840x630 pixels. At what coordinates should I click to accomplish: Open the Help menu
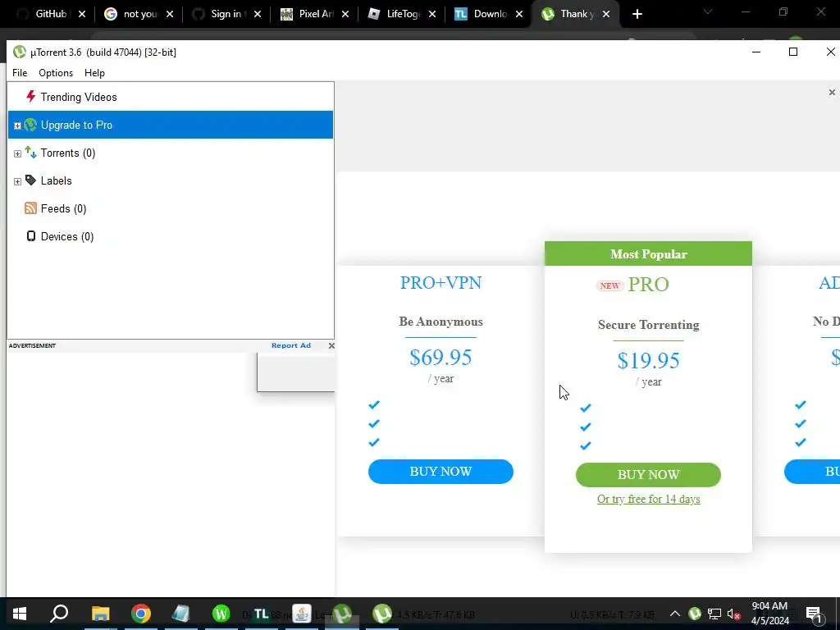tap(95, 73)
